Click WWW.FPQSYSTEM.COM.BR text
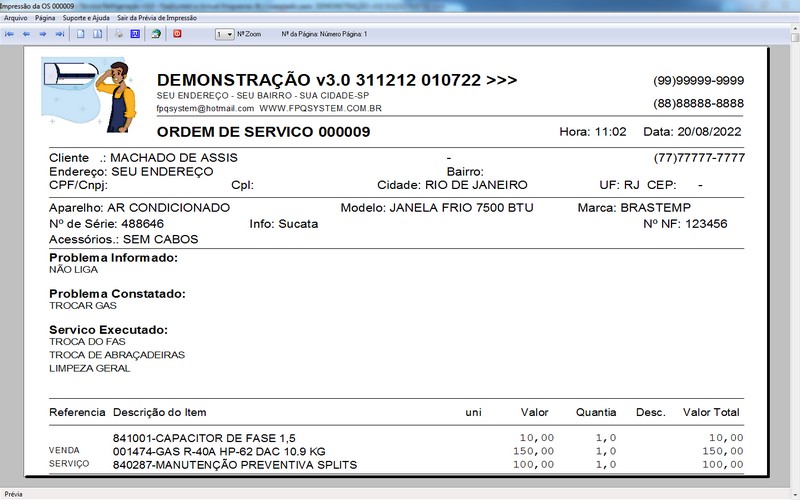 pyautogui.click(x=320, y=108)
